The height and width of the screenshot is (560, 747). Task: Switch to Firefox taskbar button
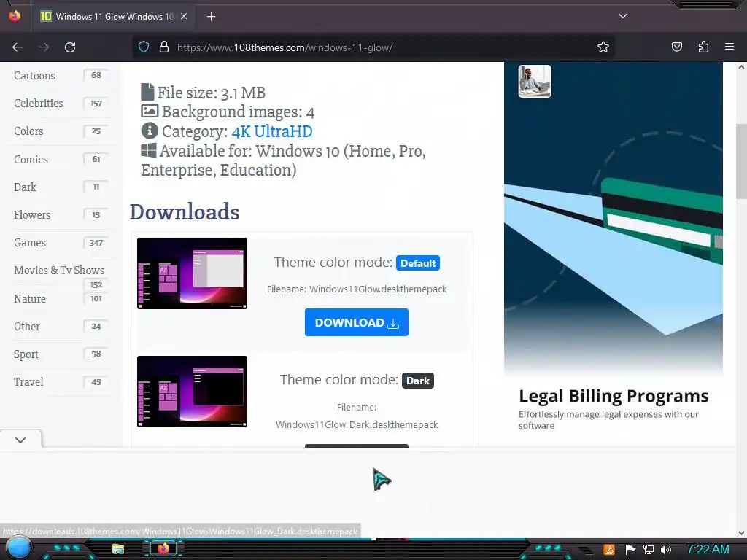pyautogui.click(x=163, y=548)
